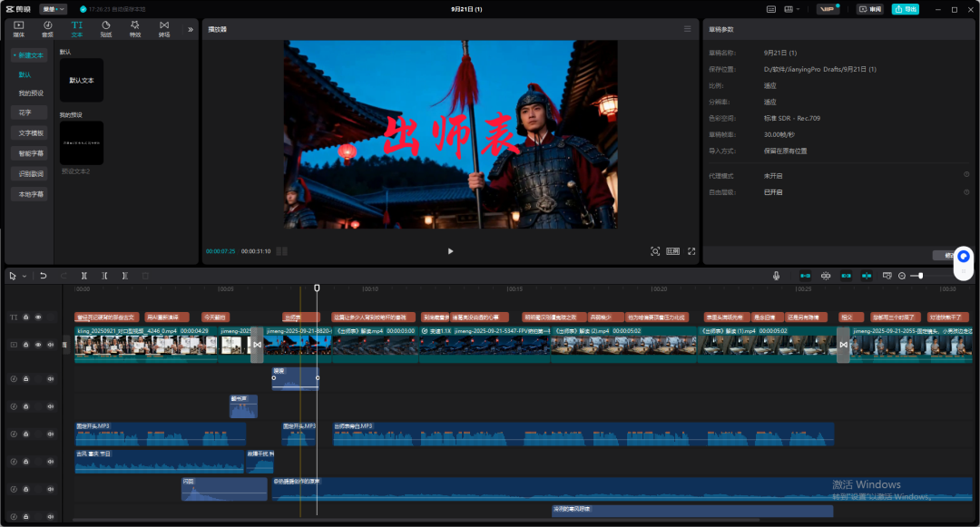Image resolution: width=980 pixels, height=527 pixels.
Task: Select 默认 in the text sidebar
Action: tap(25, 75)
